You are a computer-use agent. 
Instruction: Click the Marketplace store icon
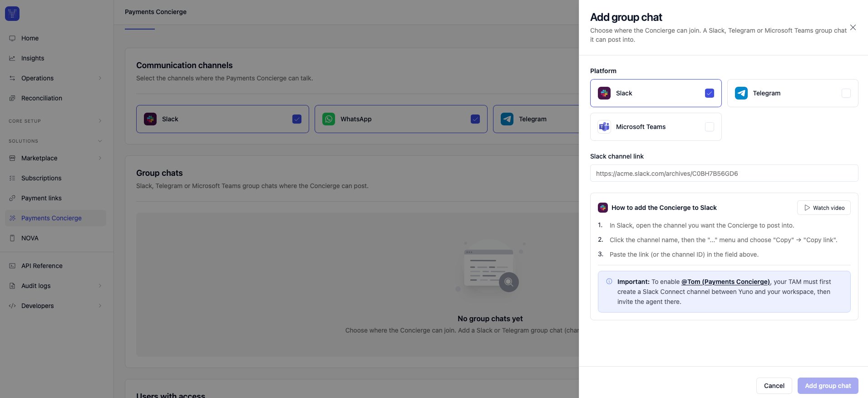click(x=12, y=158)
